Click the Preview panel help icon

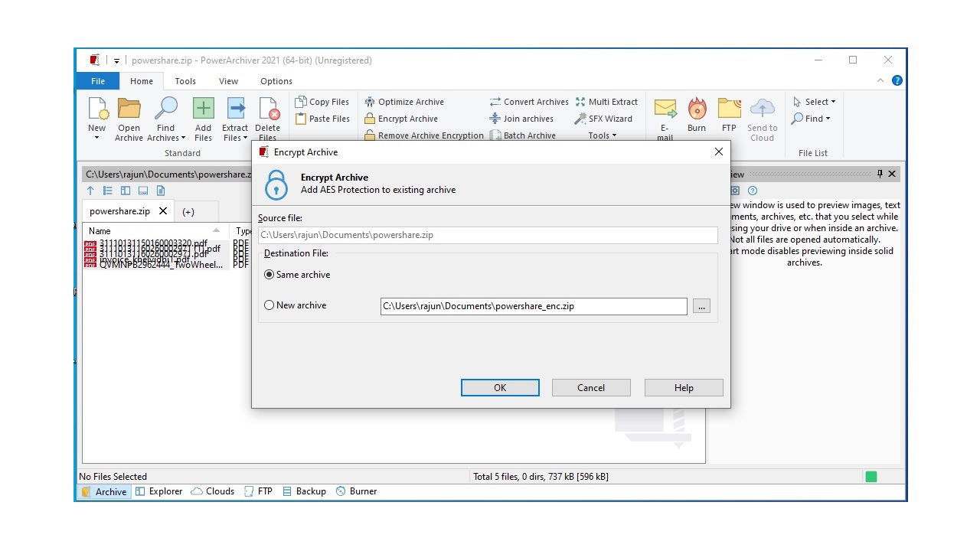pos(753,191)
